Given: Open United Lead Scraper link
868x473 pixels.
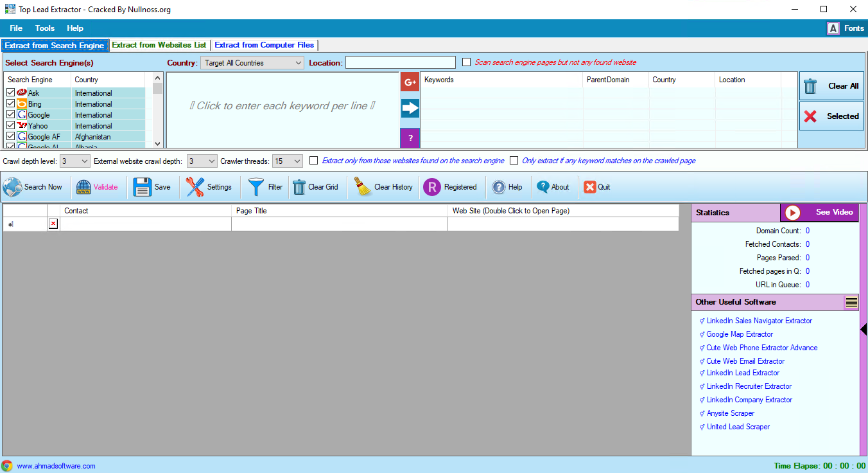Looking at the screenshot, I should pos(738,427).
